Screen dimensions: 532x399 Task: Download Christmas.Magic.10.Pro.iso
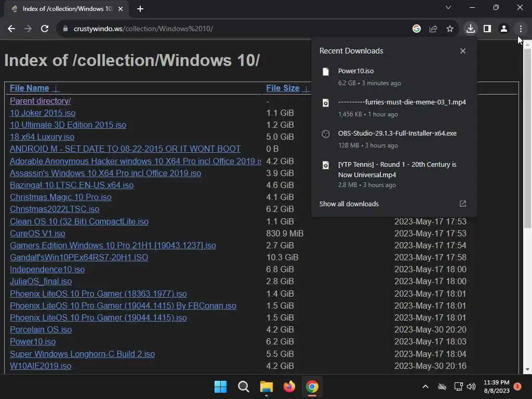click(61, 197)
